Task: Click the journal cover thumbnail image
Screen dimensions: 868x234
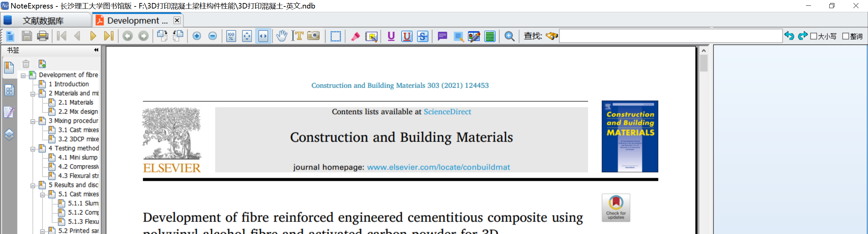Action: pos(630,136)
